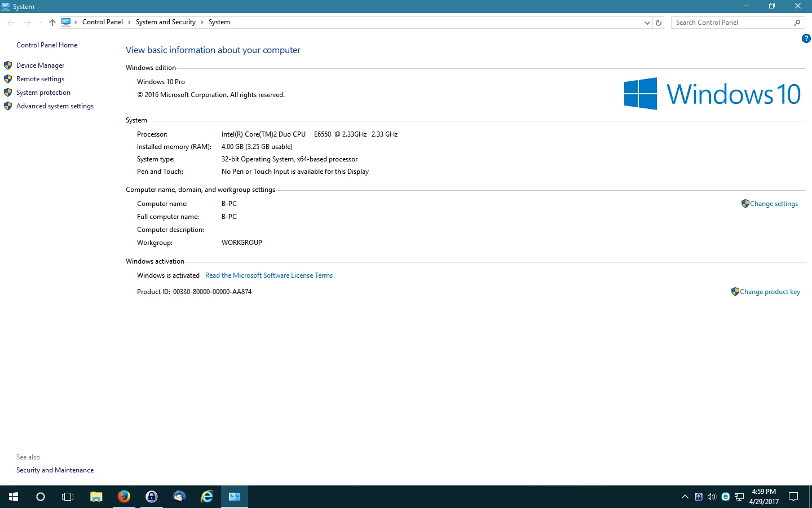The image size is (812, 508).
Task: Click processor value Intel(R) Core(TM)2 Duo
Action: click(x=310, y=134)
